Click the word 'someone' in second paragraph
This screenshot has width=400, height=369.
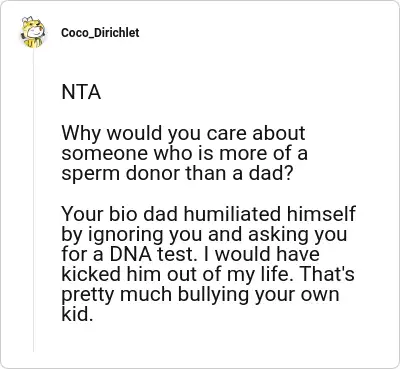105,154
